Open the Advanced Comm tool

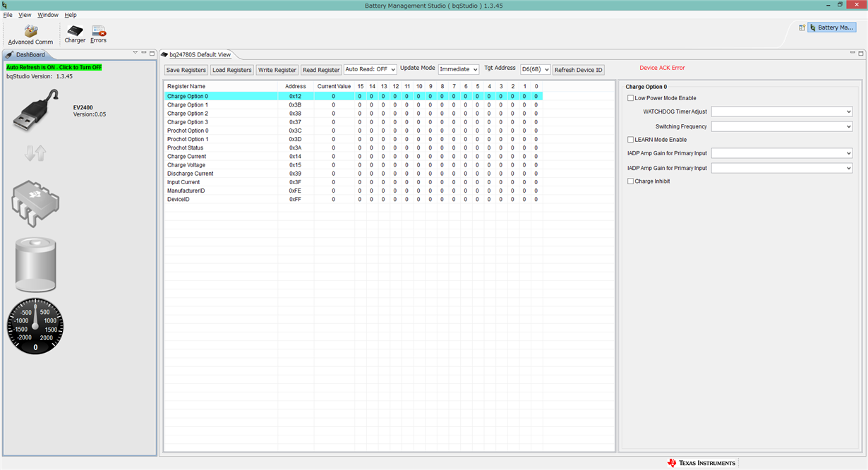(30, 35)
